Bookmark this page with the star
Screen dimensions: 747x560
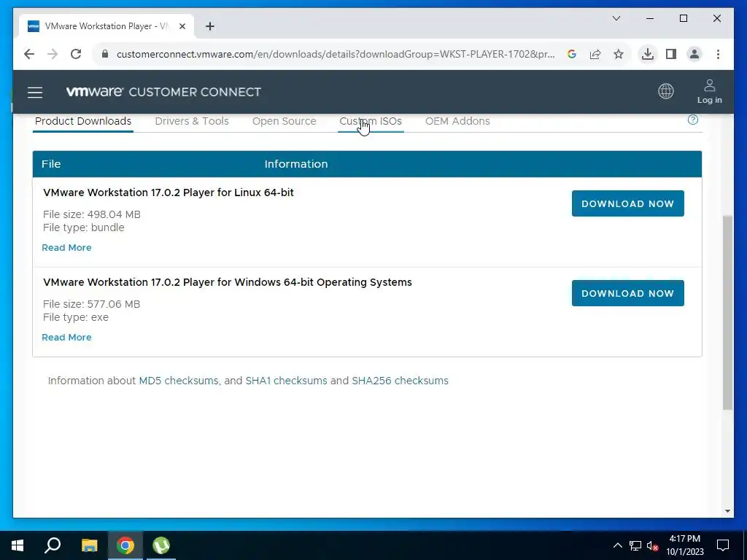pyautogui.click(x=619, y=54)
